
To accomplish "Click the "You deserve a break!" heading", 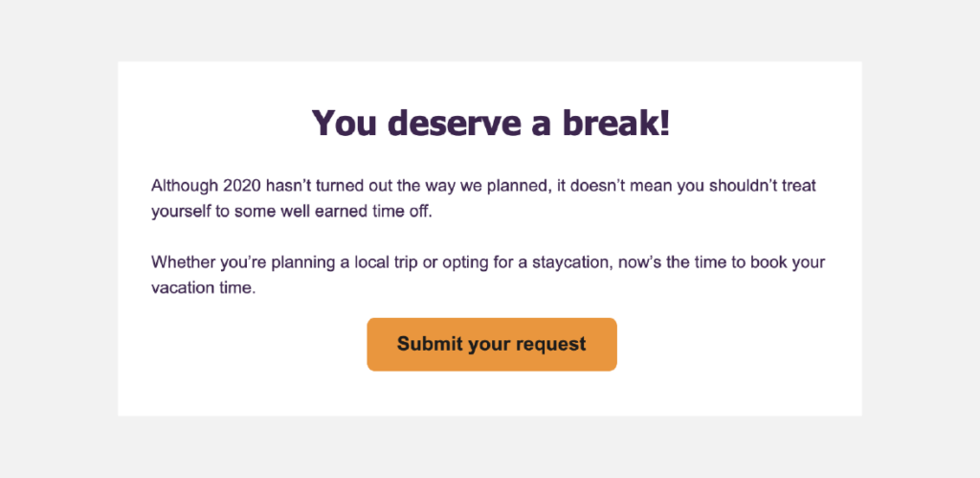I will tap(490, 123).
